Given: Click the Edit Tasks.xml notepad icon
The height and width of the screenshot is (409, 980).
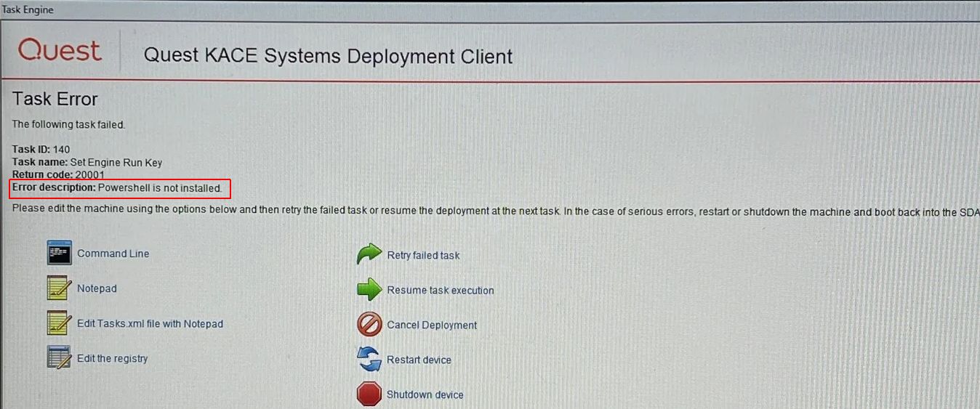Looking at the screenshot, I should tap(59, 323).
